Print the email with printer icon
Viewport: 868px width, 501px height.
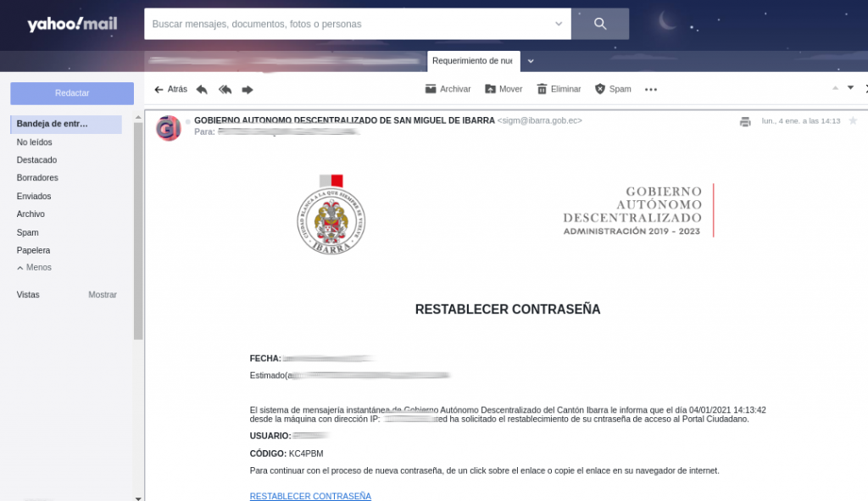[x=745, y=122]
